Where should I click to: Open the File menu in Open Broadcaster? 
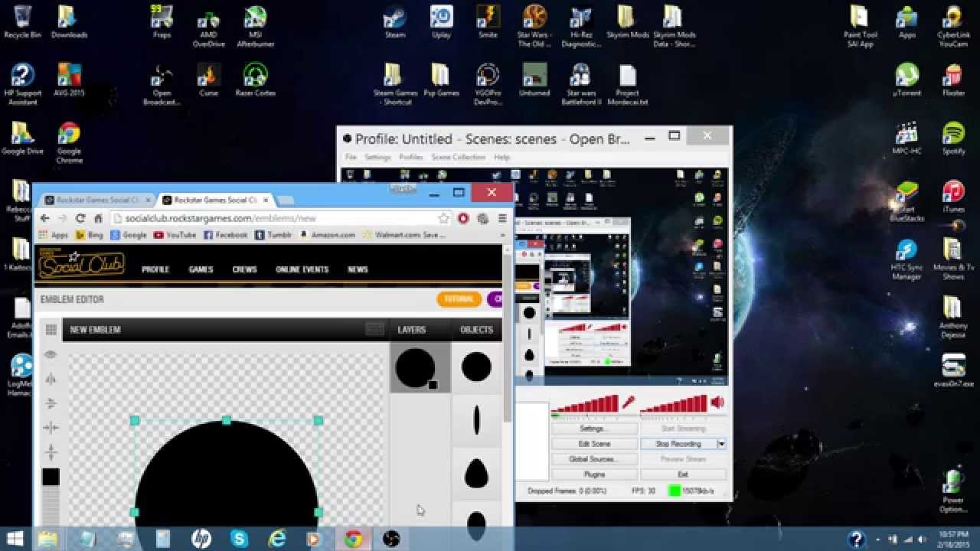pyautogui.click(x=350, y=157)
